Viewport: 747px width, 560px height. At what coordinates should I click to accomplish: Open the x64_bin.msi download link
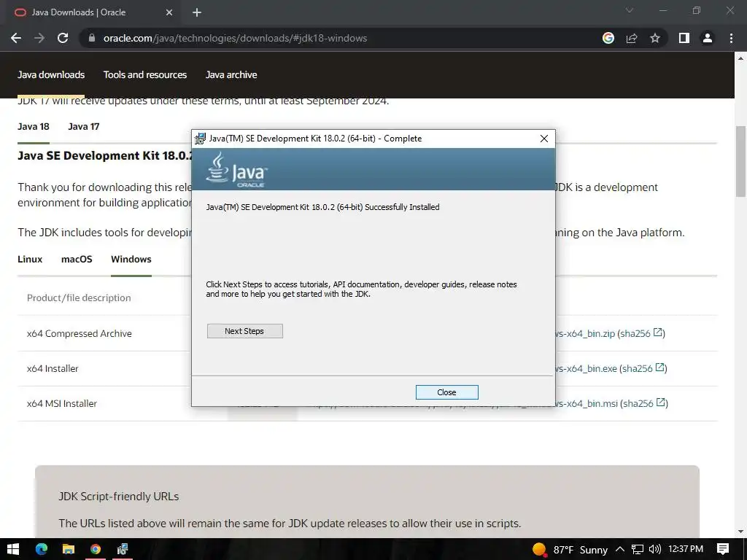click(587, 403)
